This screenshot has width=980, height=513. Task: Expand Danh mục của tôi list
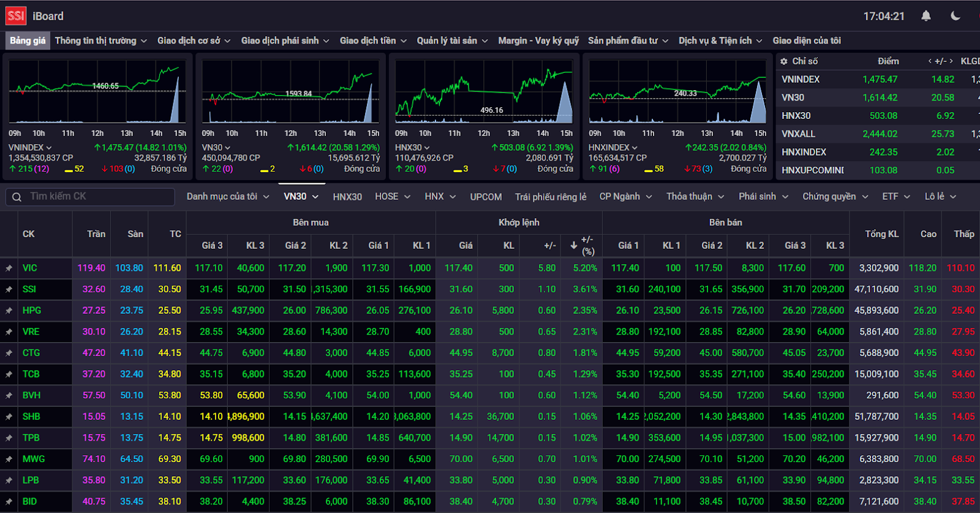(228, 197)
